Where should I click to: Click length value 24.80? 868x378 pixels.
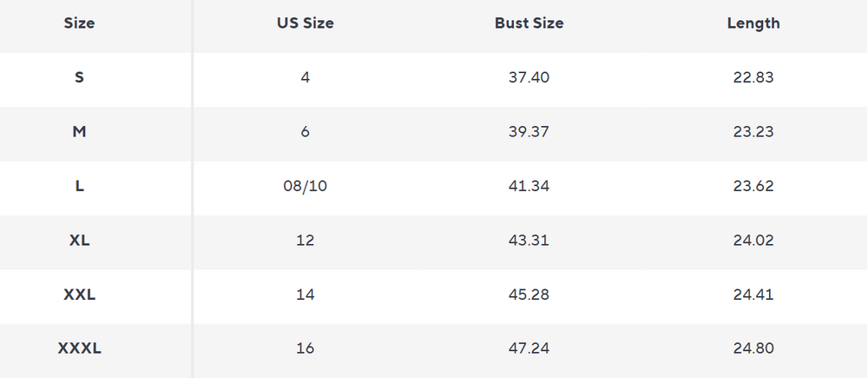[x=753, y=348]
